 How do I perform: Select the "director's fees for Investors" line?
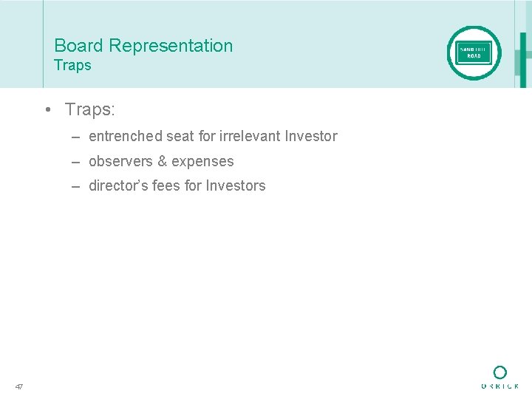[177, 185]
